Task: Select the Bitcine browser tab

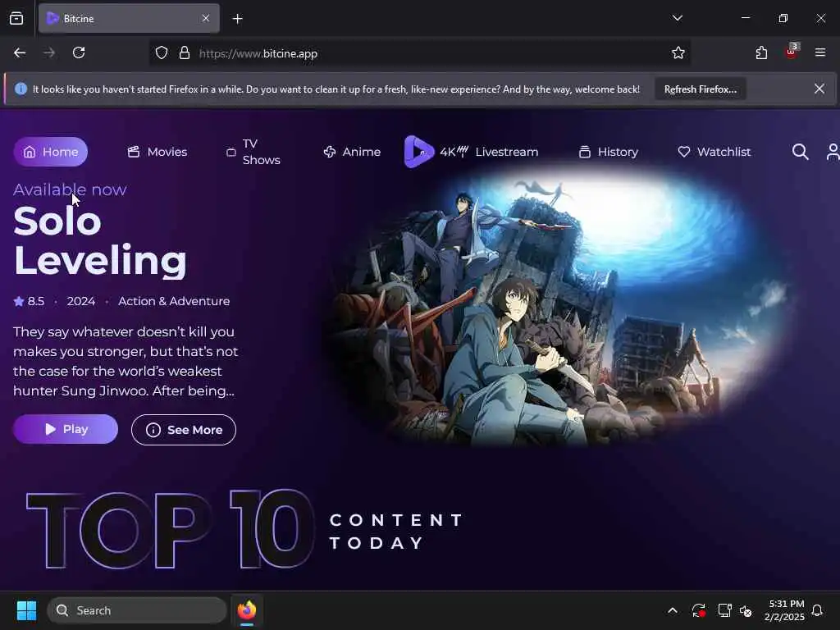Action: 129,19
